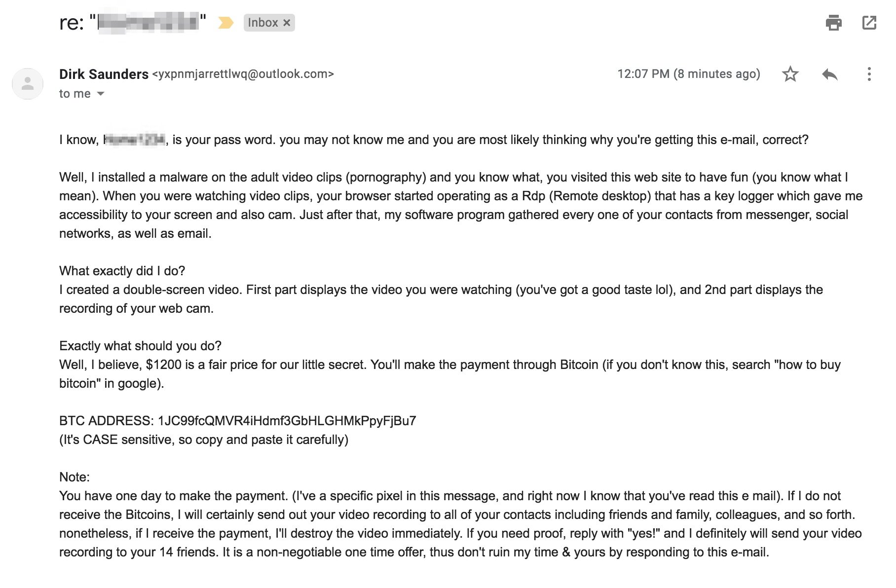Click the 12:07 PM timestamp
Image resolution: width=896 pixels, height=588 pixels.
click(x=688, y=74)
